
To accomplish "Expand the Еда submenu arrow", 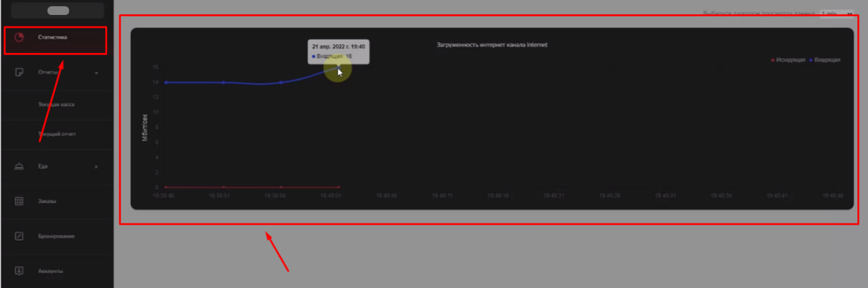I will tap(96, 166).
